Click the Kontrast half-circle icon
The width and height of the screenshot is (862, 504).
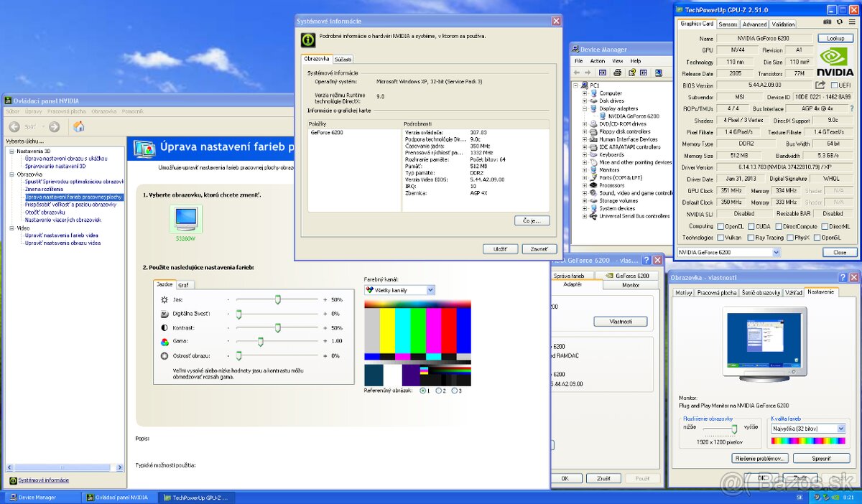(164, 327)
